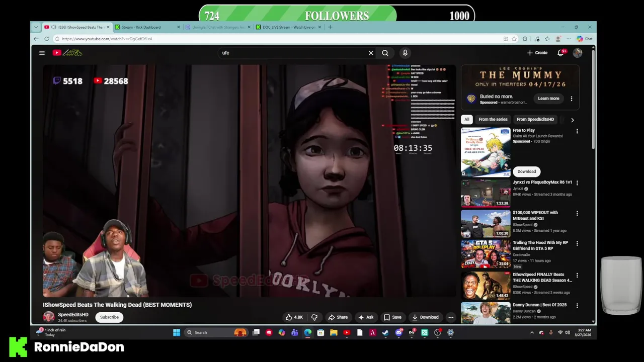The width and height of the screenshot is (644, 362).
Task: Open the tab actions dropdown in Edge
Action: [36, 27]
